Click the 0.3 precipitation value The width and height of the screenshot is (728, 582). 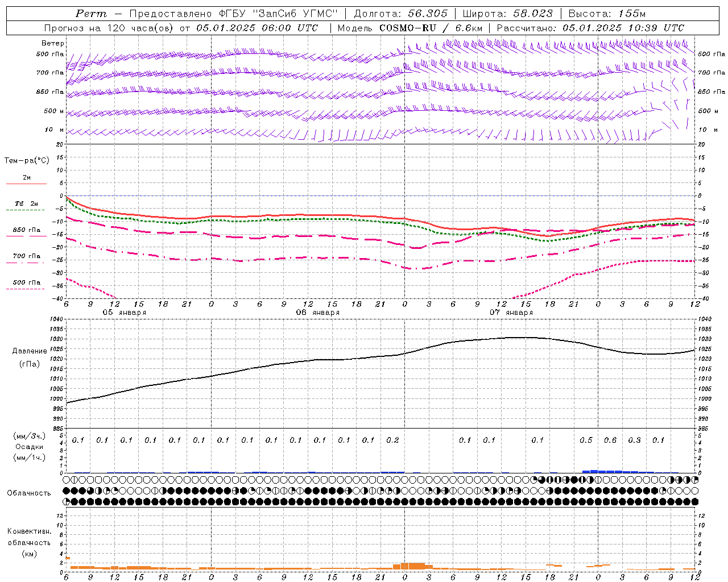[634, 440]
